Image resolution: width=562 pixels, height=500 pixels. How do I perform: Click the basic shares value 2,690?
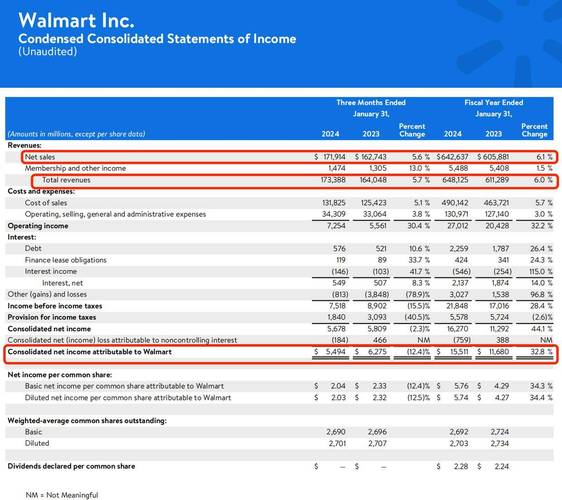point(336,432)
